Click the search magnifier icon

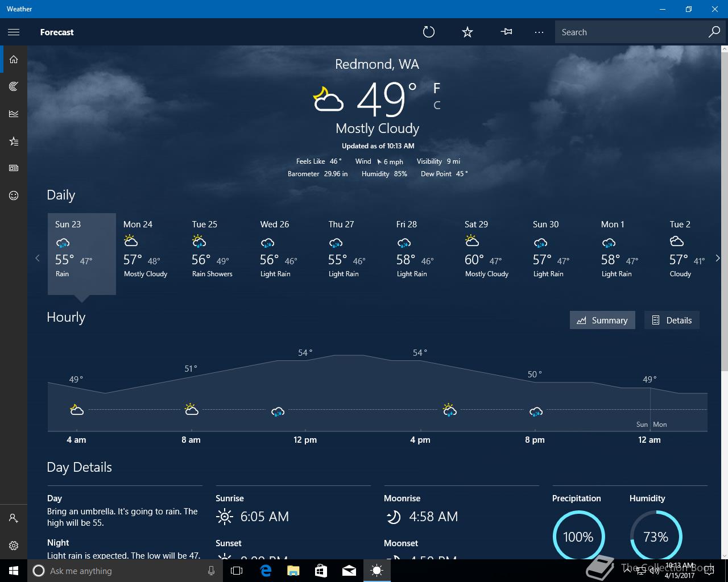pos(714,32)
